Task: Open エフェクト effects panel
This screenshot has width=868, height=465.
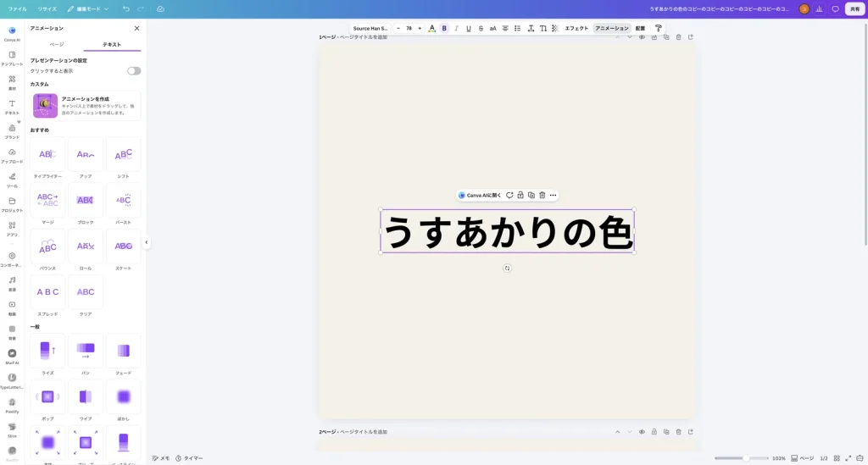Action: pyautogui.click(x=576, y=28)
